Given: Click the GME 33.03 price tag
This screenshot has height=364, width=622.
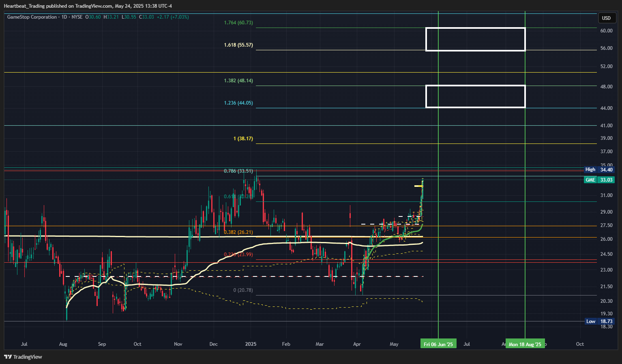Looking at the screenshot, I should pyautogui.click(x=599, y=180).
